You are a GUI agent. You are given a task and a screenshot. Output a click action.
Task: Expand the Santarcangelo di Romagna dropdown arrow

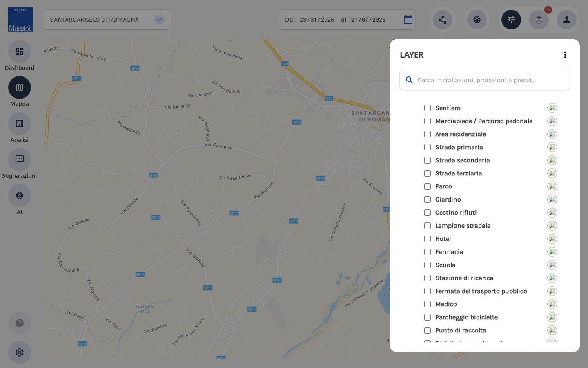[x=159, y=20]
